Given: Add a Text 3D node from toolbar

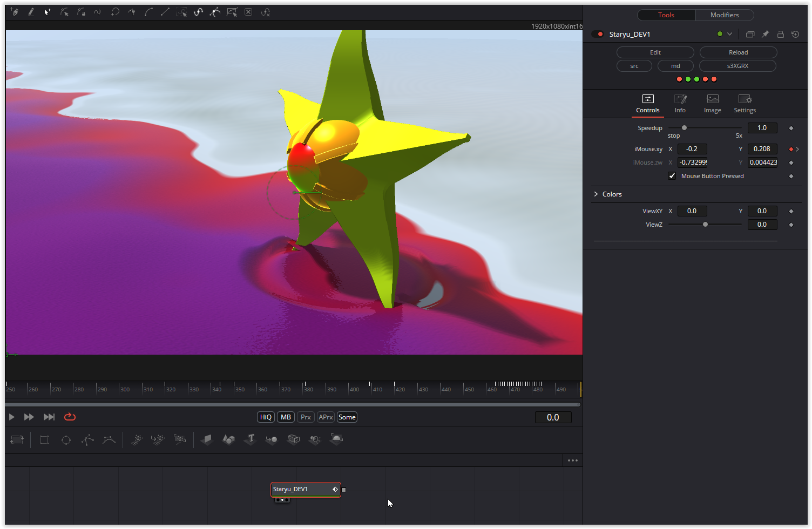Looking at the screenshot, I should tap(250, 439).
